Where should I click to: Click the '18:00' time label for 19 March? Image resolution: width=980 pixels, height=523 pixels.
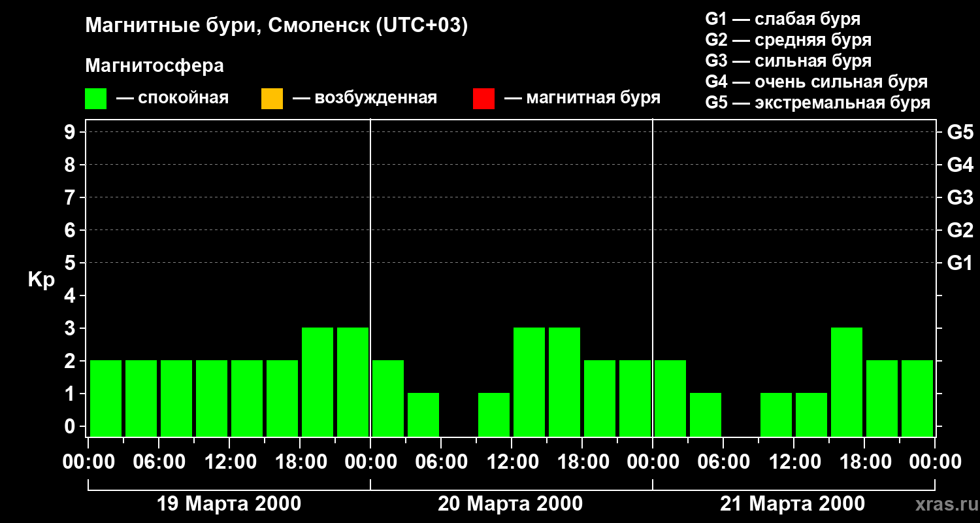pos(300,462)
